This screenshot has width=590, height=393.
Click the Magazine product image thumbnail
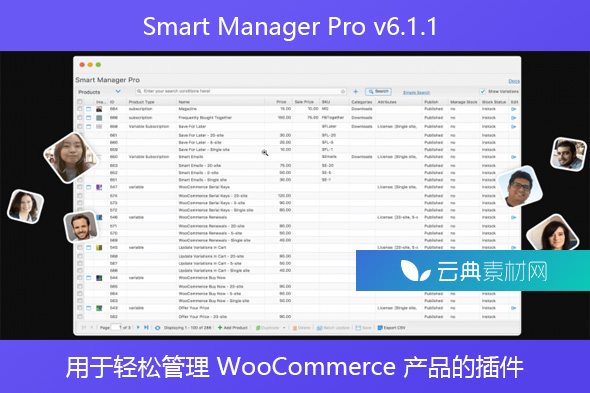tap(99, 109)
